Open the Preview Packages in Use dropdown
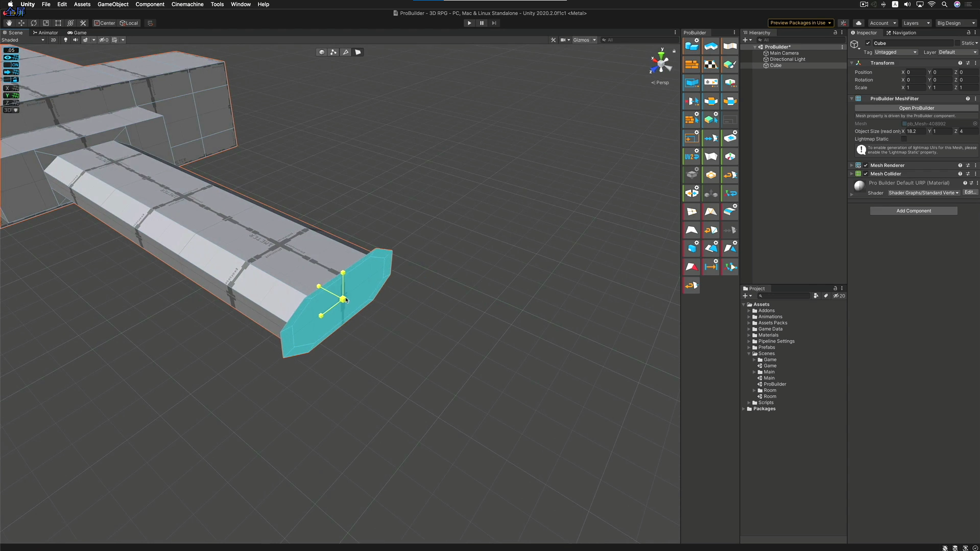Image resolution: width=980 pixels, height=551 pixels. click(800, 23)
